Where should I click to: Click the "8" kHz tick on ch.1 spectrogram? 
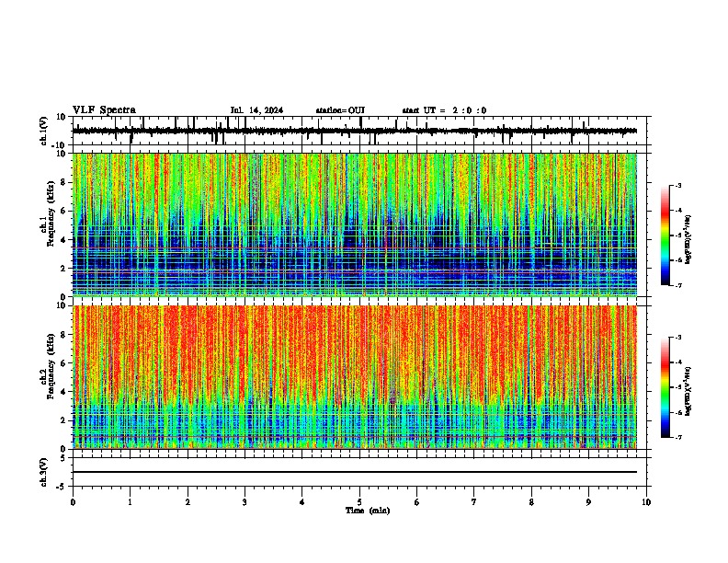[64, 182]
